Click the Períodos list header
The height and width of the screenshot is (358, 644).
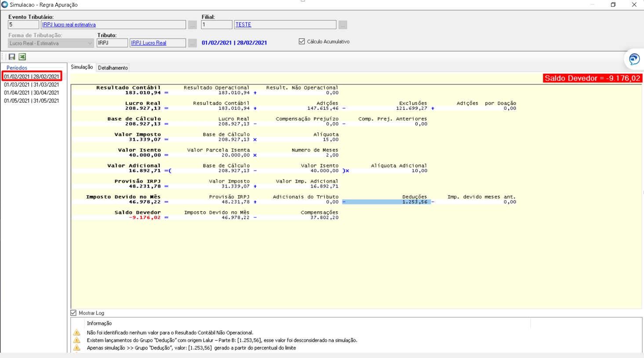17,68
